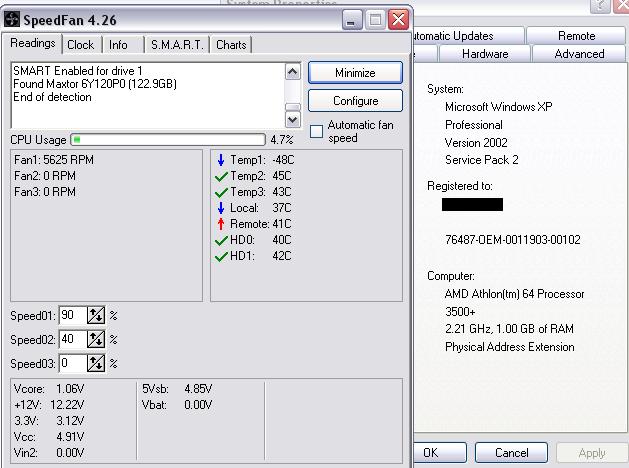This screenshot has height=468, width=629.
Task: Click the Speed02 value field showing 40
Action: click(x=72, y=339)
